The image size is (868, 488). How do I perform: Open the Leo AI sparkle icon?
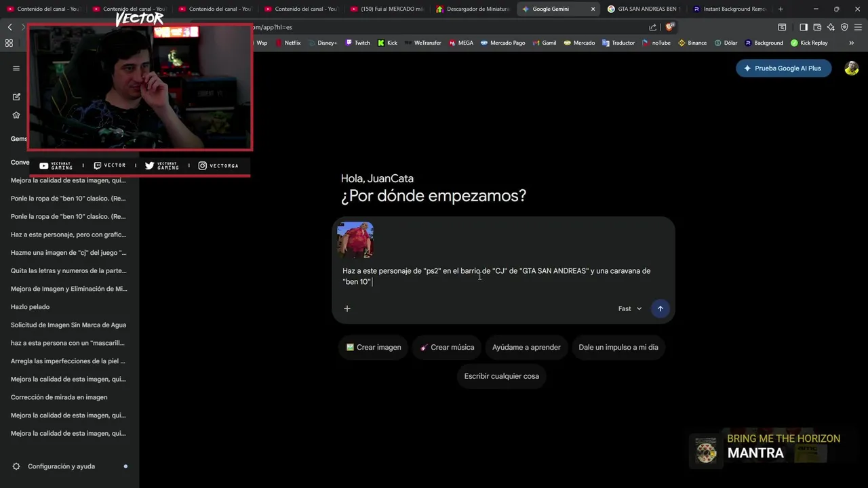pyautogui.click(x=831, y=27)
